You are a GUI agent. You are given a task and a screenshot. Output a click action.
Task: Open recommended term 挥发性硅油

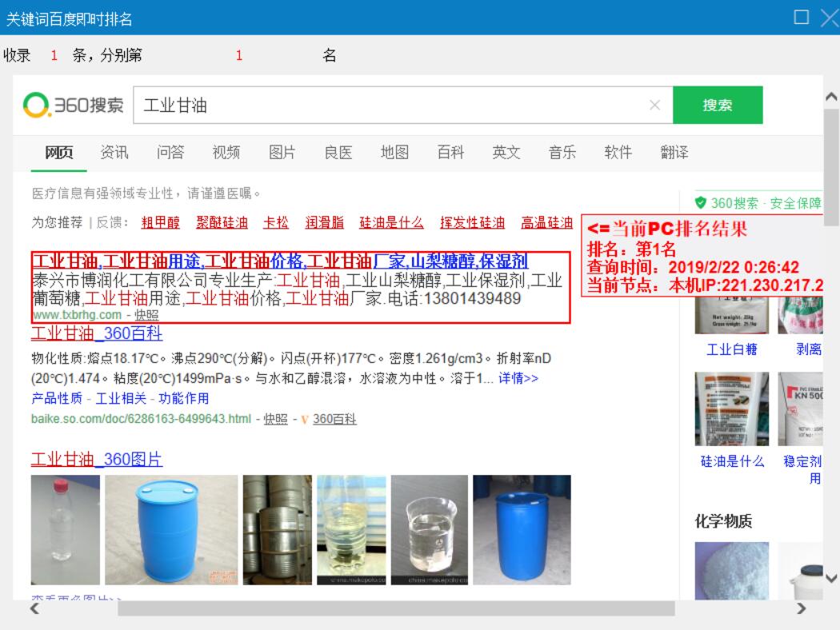point(473,223)
